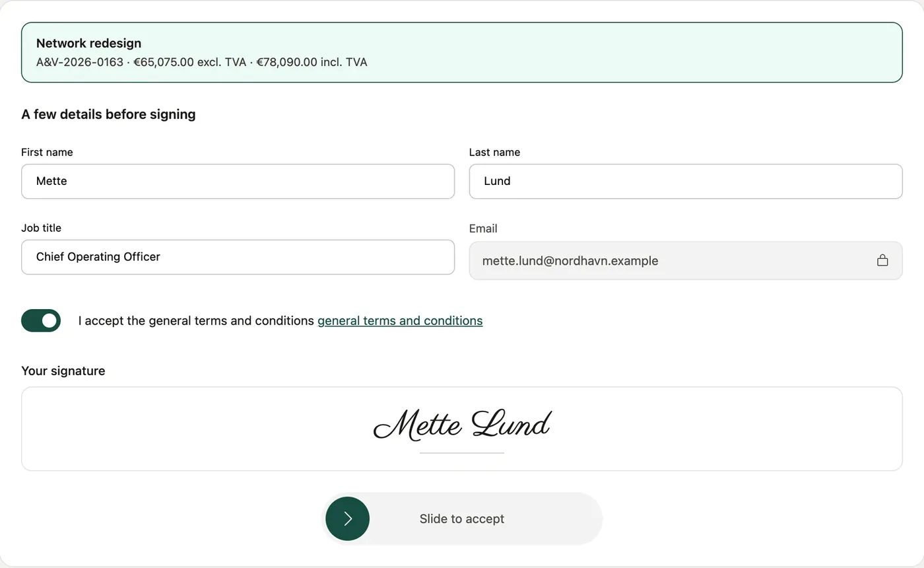The image size is (924, 568).
Task: Click the 'Your signature' label
Action: 63,371
